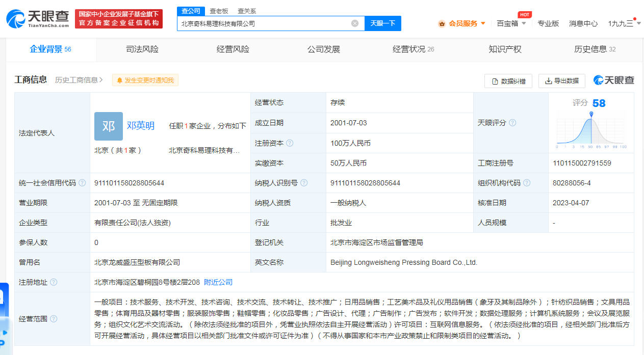Switch to 查老板 search tab
This screenshot has height=355, width=644.
coord(219,11)
